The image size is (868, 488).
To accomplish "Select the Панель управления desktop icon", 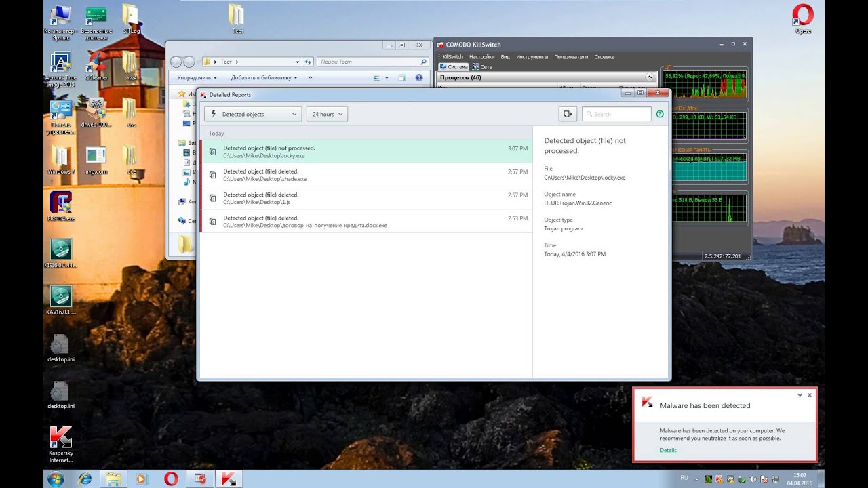I will coord(60,117).
